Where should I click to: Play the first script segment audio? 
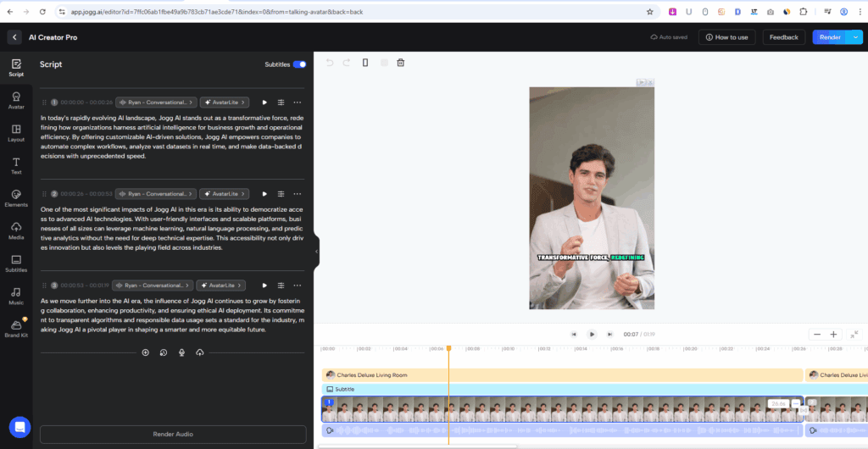point(264,103)
